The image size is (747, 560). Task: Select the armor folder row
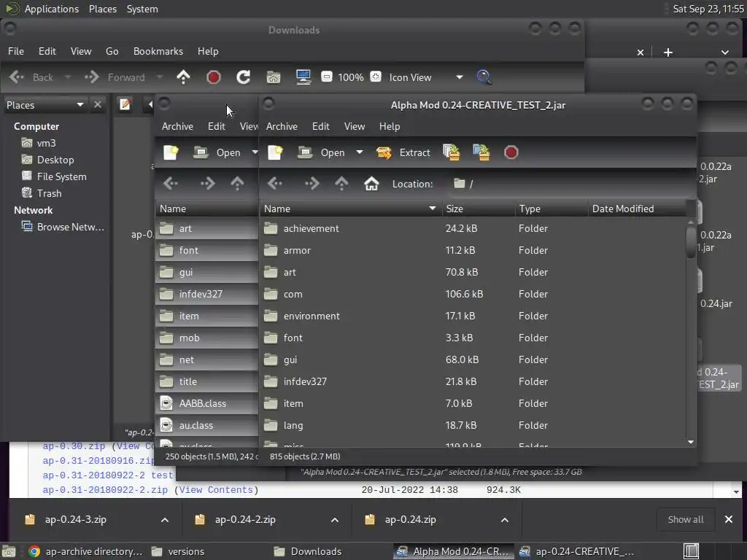(x=473, y=251)
